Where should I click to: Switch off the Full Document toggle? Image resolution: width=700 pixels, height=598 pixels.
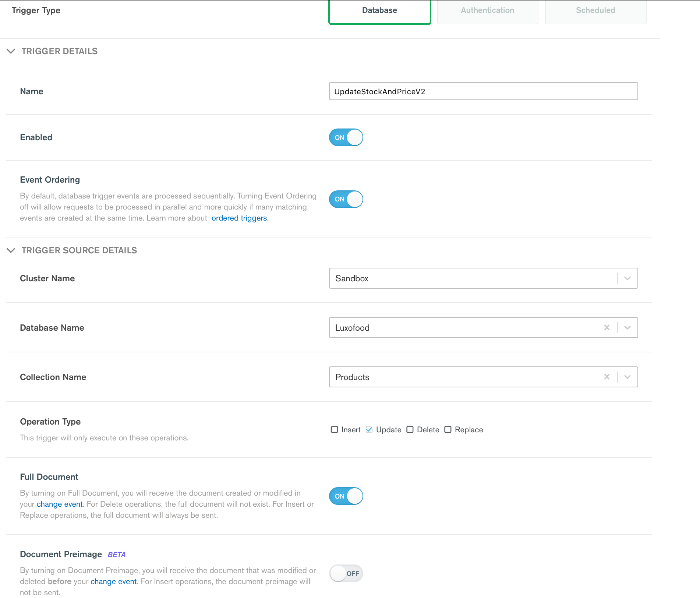[x=346, y=496]
